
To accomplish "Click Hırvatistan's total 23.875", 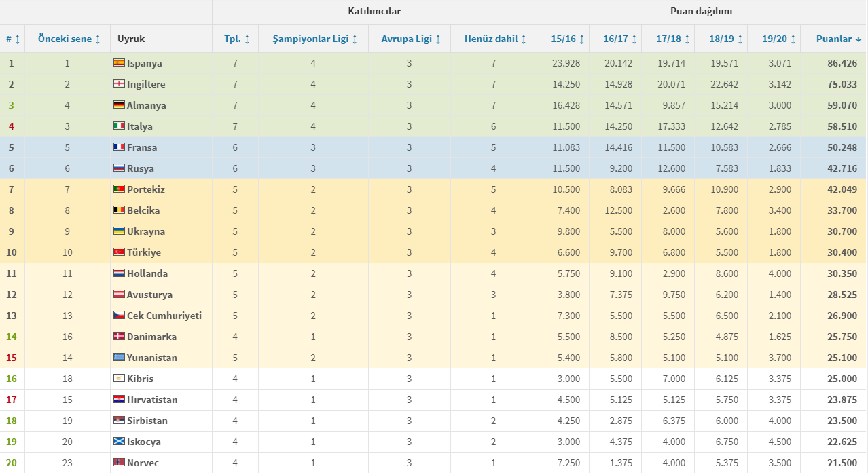I will tap(842, 400).
